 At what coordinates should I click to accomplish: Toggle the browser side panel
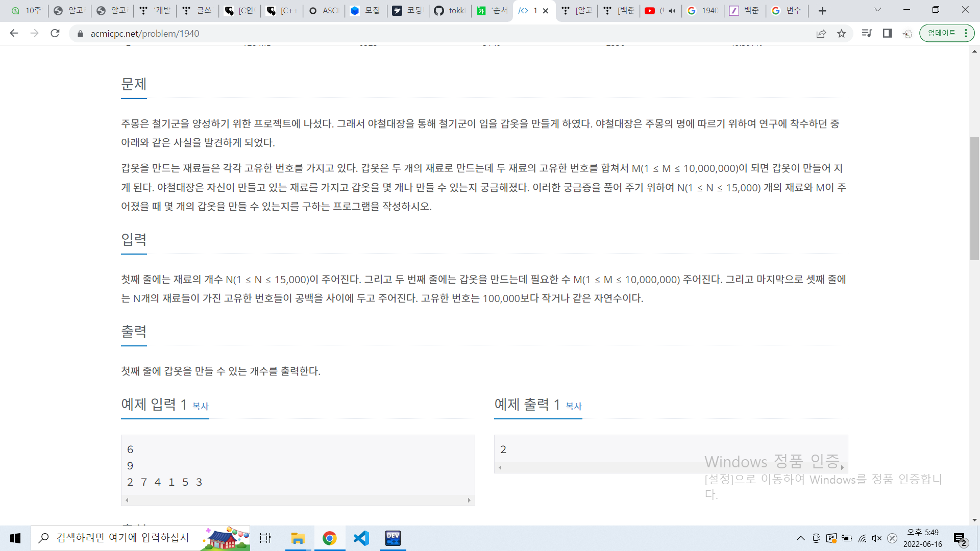(887, 33)
